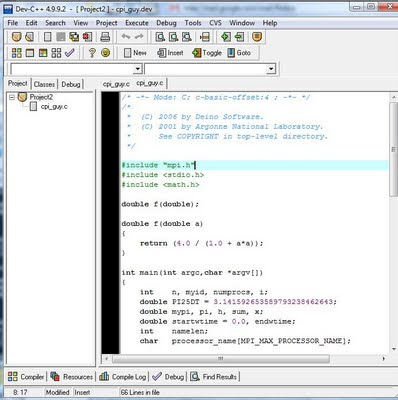Select Project2 in project tree
The height and width of the screenshot is (400, 398).
(x=41, y=97)
